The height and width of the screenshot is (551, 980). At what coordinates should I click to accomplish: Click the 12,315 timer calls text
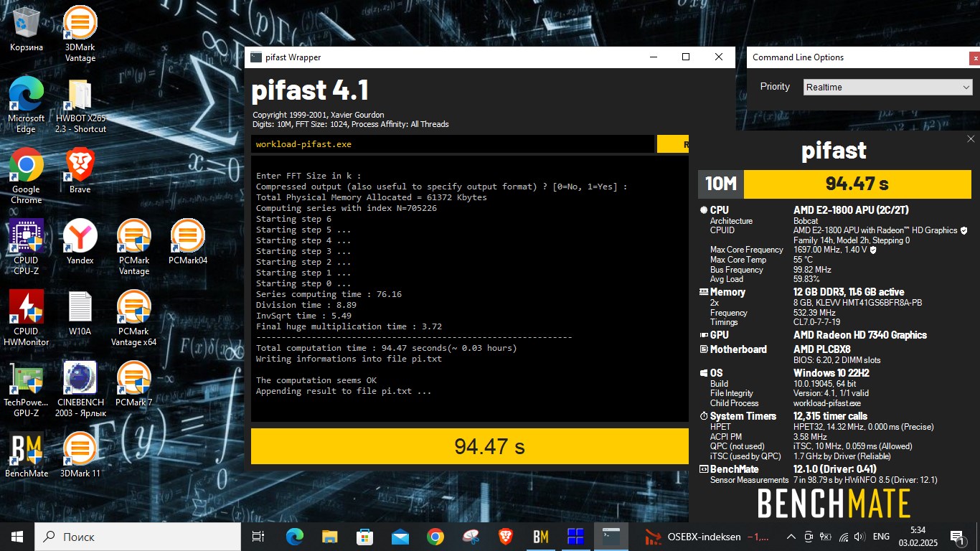(830, 416)
